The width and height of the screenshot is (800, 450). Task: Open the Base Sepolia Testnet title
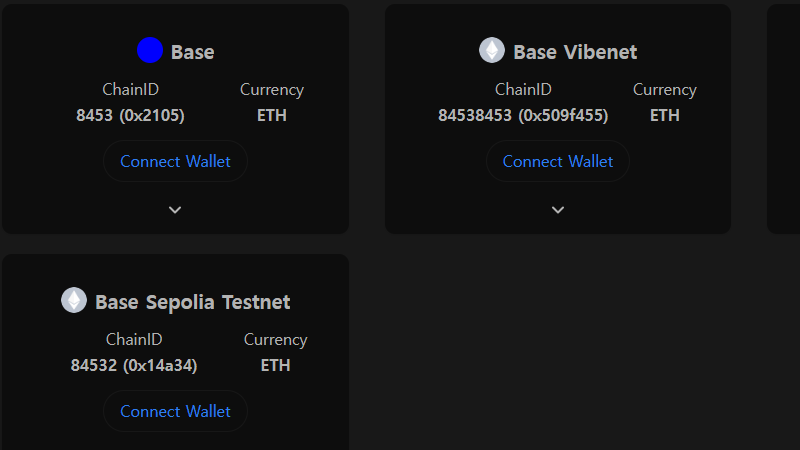pyautogui.click(x=192, y=302)
